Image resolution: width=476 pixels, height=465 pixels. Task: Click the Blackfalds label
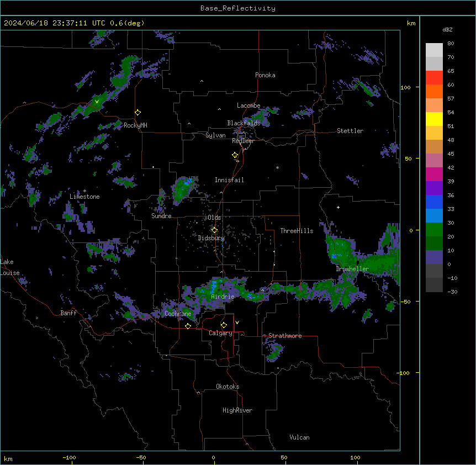tap(244, 123)
